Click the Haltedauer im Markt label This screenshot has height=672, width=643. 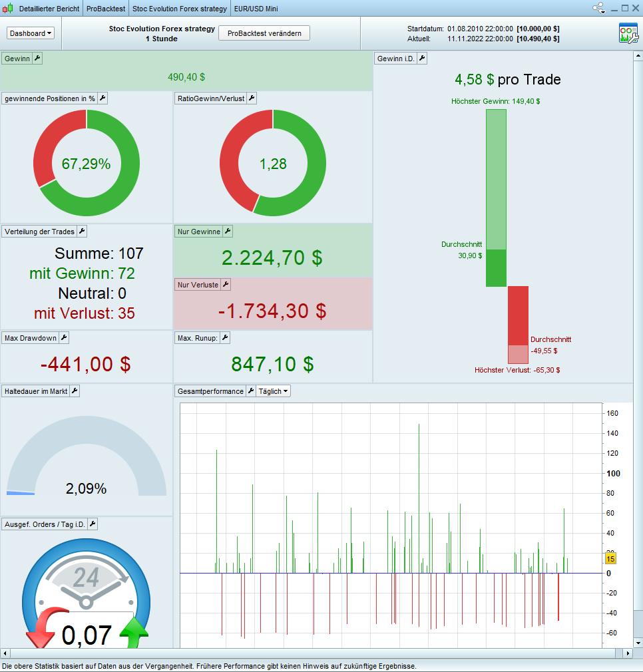click(x=36, y=391)
